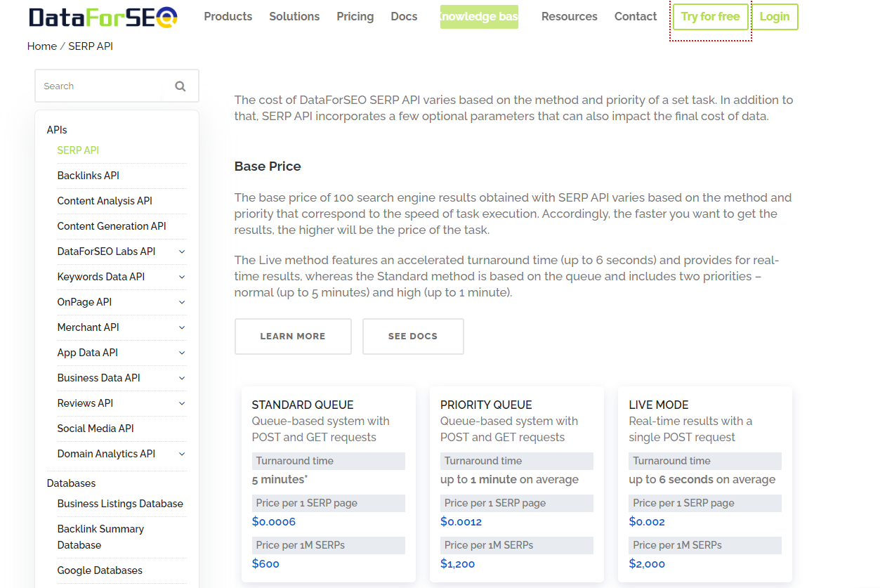Click the Try for free button

710,17
